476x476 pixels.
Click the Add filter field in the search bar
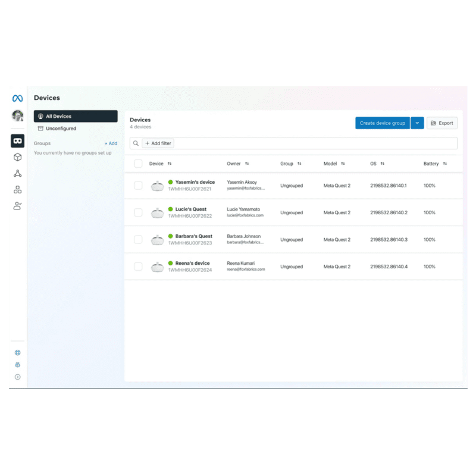(157, 143)
